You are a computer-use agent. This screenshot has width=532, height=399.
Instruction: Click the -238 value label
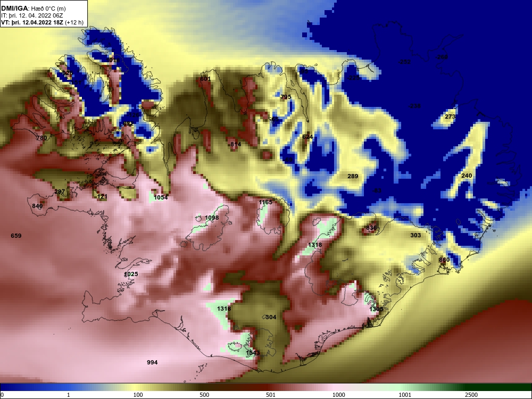414,106
